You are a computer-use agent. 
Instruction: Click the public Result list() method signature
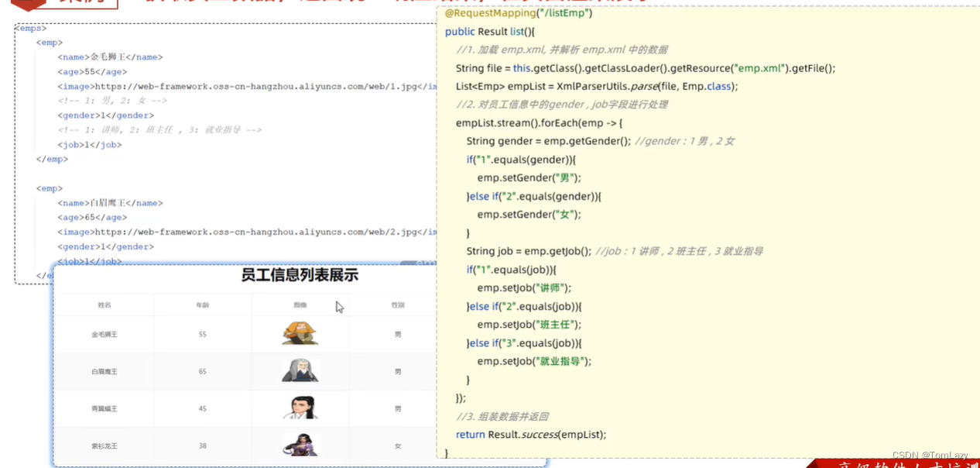[x=490, y=32]
